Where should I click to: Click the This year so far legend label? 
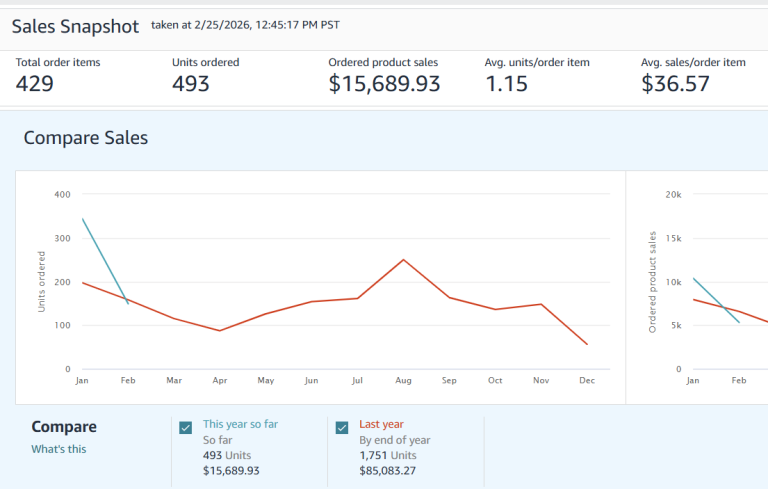point(240,424)
